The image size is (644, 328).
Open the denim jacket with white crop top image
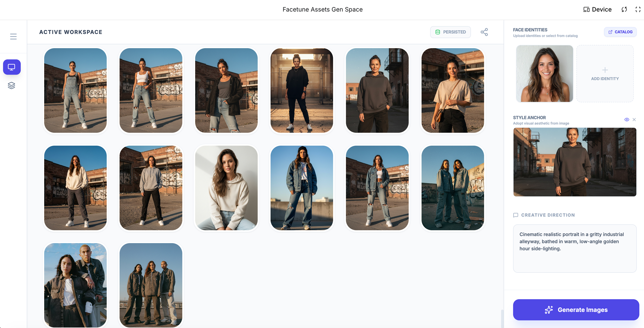coord(377,188)
